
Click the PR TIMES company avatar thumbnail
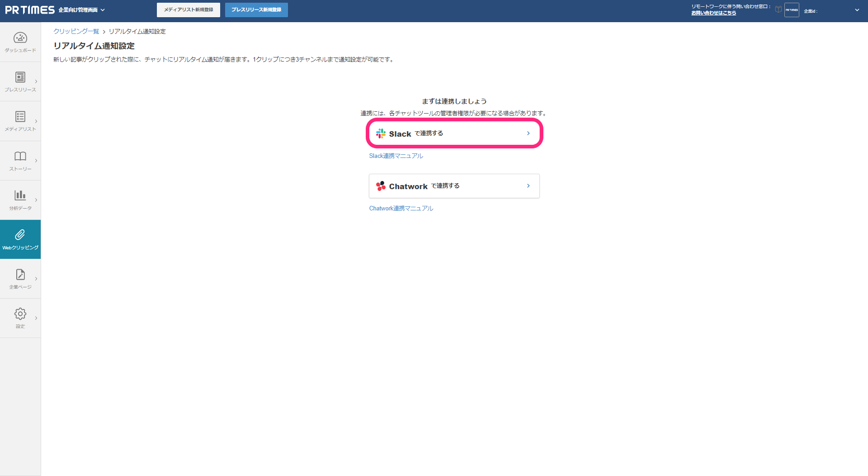792,10
